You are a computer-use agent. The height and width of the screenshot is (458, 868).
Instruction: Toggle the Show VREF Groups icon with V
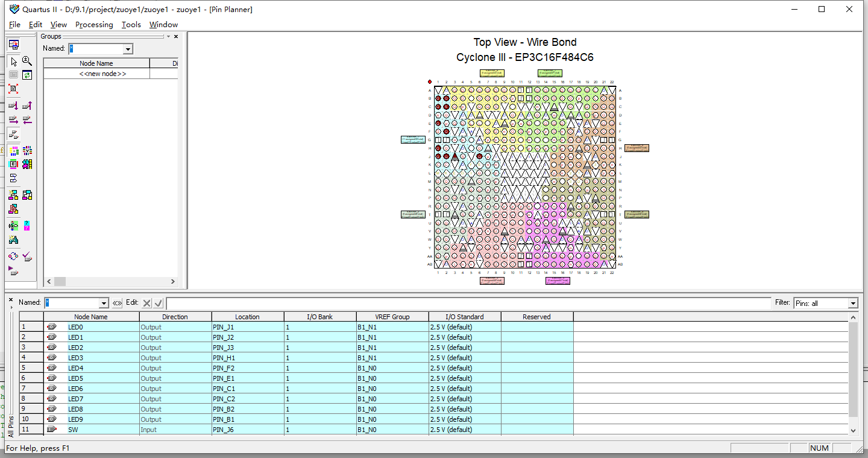point(27,150)
